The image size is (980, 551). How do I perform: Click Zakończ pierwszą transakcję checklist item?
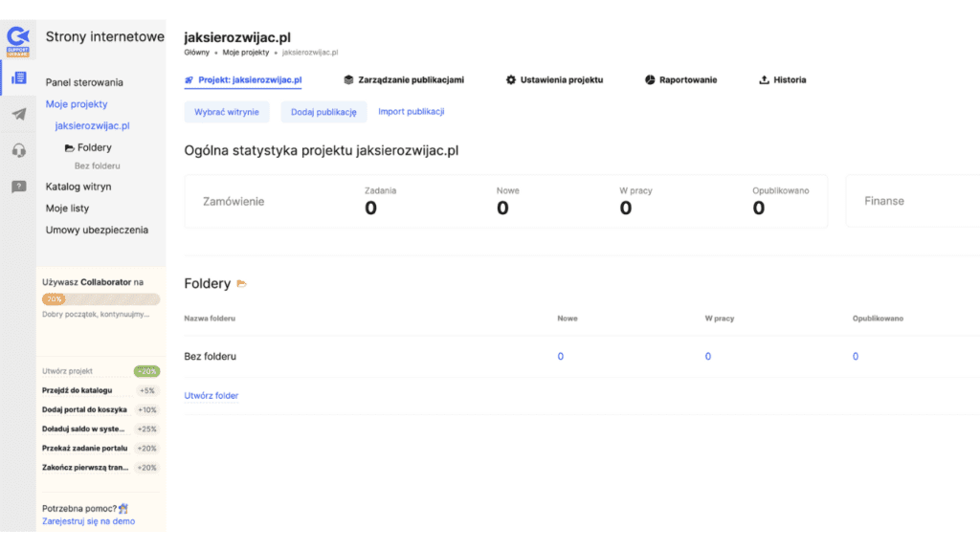pyautogui.click(x=85, y=467)
